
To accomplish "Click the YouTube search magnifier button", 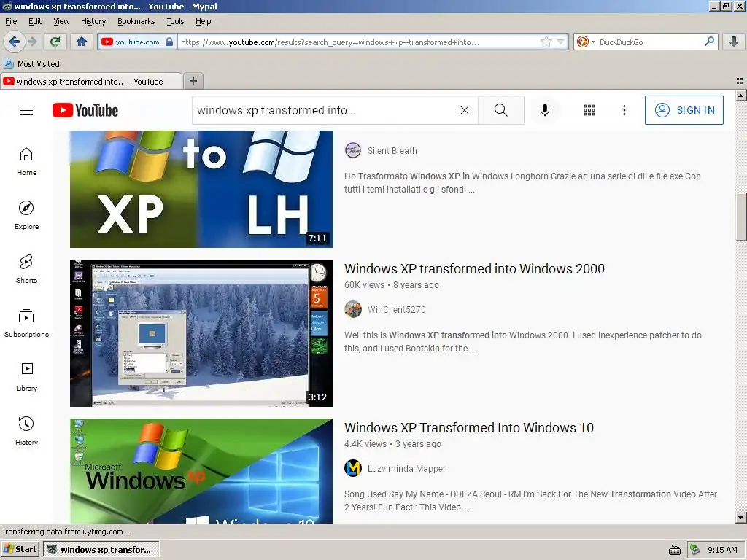I will click(x=501, y=111).
